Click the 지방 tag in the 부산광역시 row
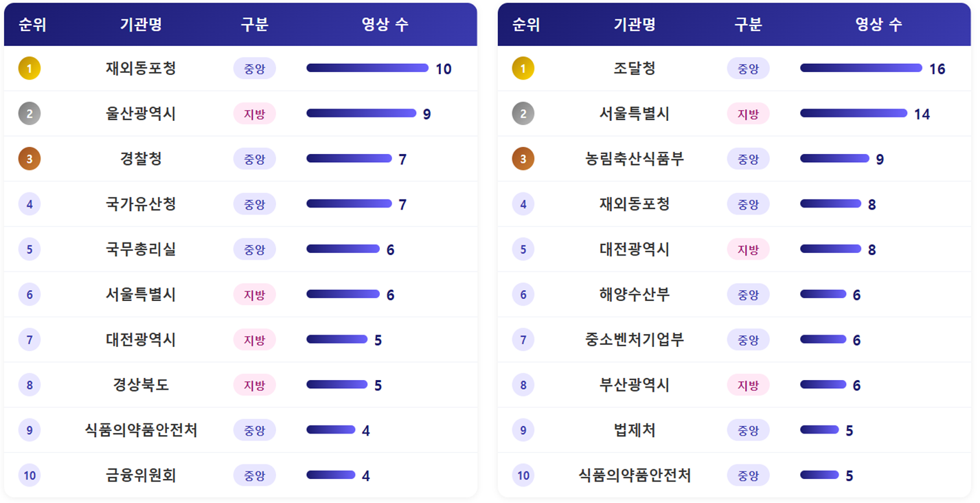The width and height of the screenshot is (980, 503). [748, 385]
